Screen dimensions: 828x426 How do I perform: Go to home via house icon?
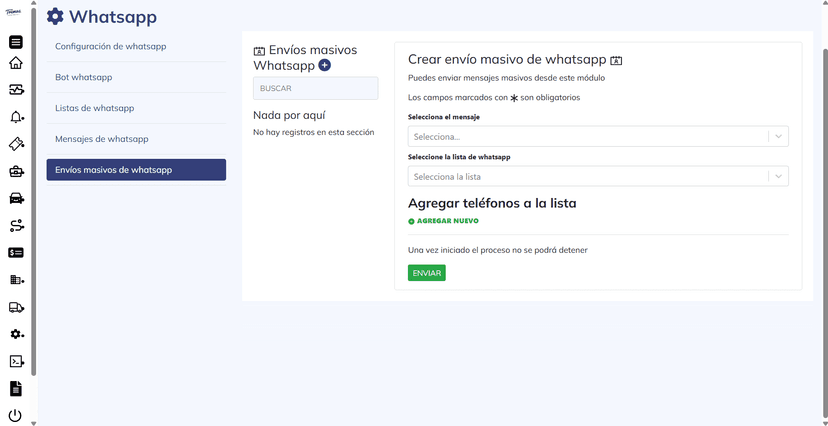click(16, 63)
